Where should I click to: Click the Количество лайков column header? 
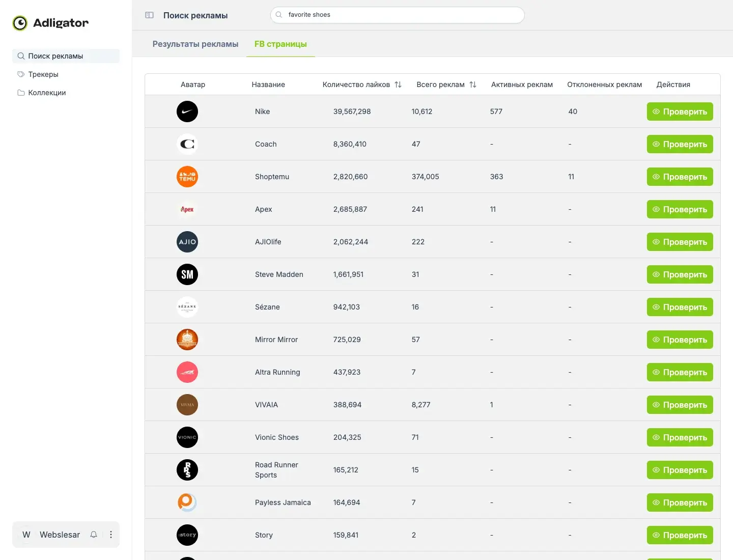click(x=356, y=85)
